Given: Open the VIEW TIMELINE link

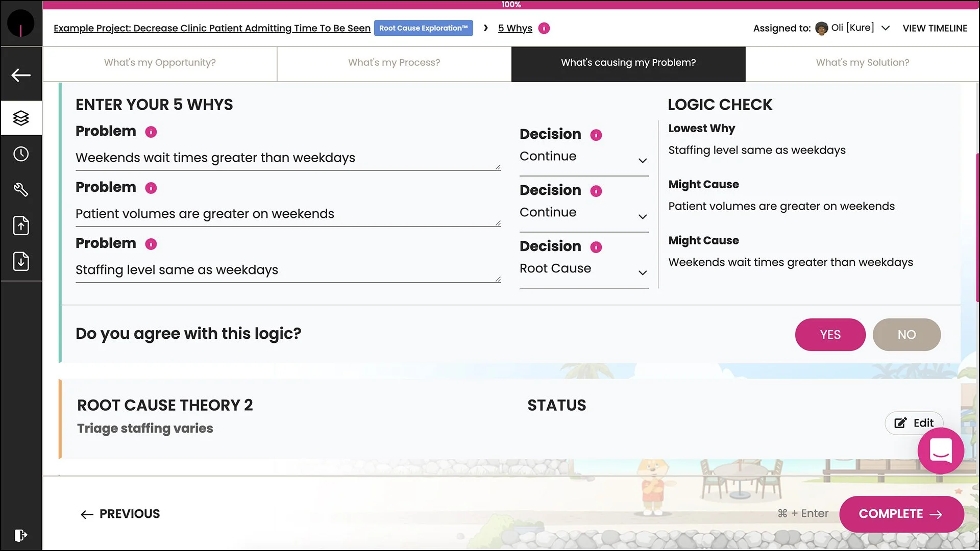Looking at the screenshot, I should (935, 29).
